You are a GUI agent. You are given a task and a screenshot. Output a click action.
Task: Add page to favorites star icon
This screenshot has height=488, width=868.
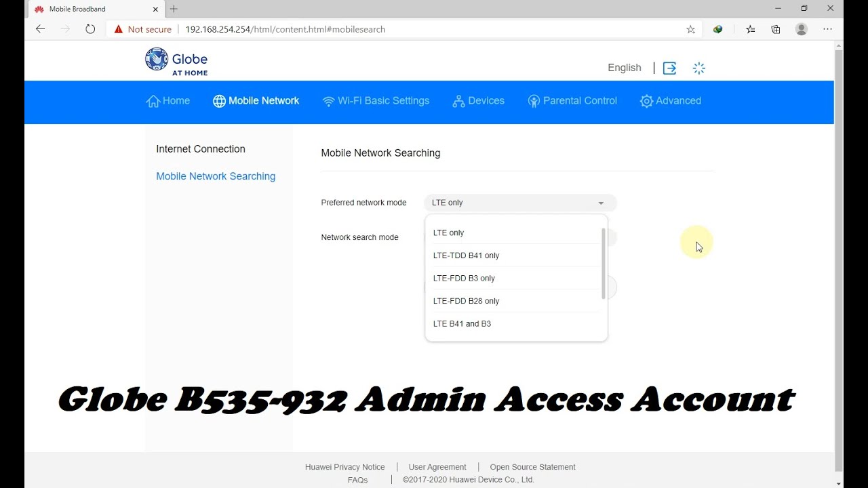pyautogui.click(x=690, y=29)
